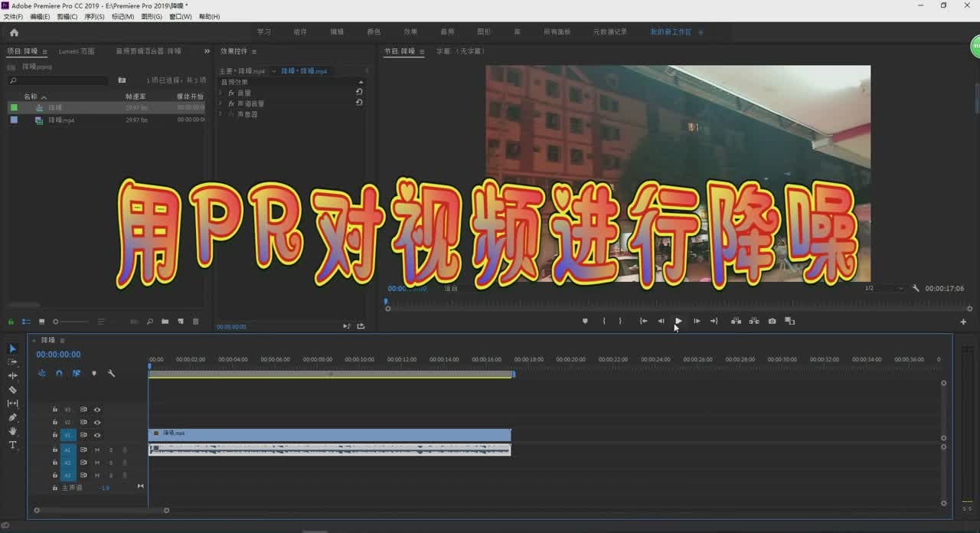The width and height of the screenshot is (980, 533).
Task: Mute audio track A1
Action: pos(97,450)
